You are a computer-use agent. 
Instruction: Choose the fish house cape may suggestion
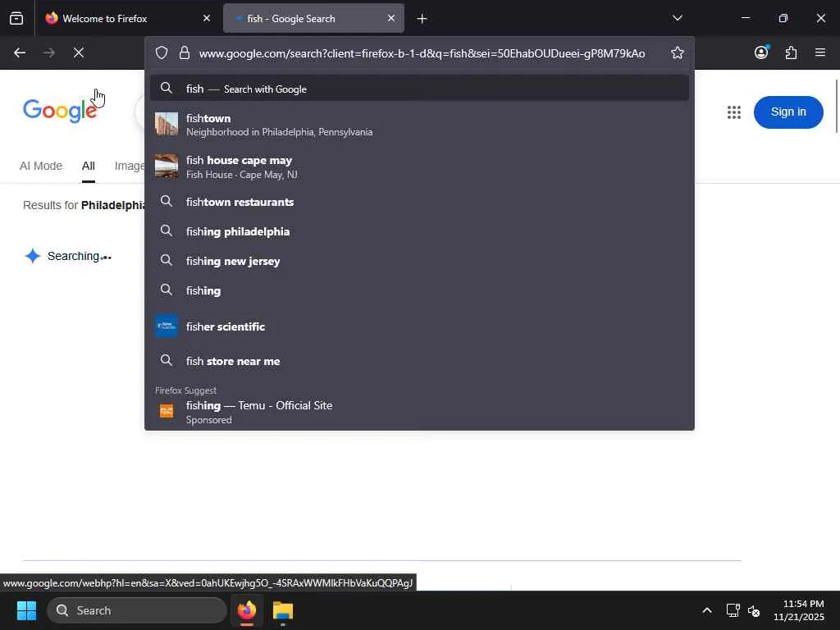pyautogui.click(x=419, y=167)
